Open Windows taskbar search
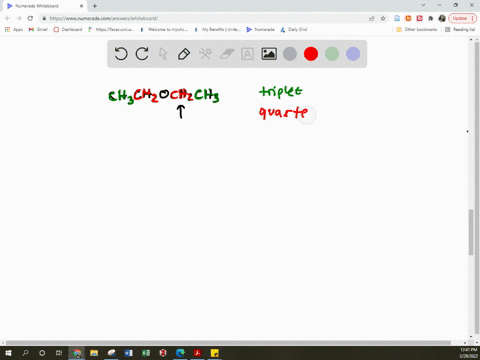This screenshot has height=360, width=480. 25,353
